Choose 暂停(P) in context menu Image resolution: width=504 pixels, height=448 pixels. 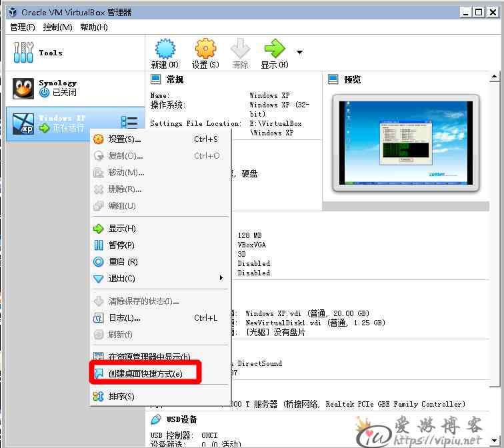[161, 245]
